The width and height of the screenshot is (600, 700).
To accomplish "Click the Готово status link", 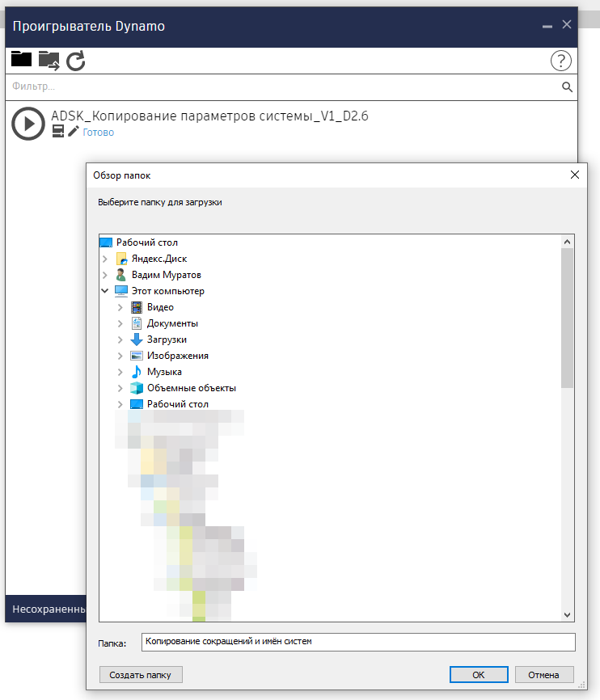I will (99, 132).
